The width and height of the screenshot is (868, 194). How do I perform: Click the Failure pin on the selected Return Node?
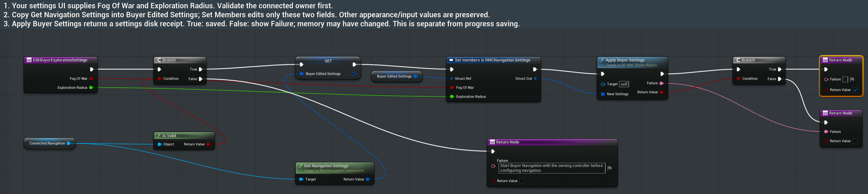coord(826,79)
